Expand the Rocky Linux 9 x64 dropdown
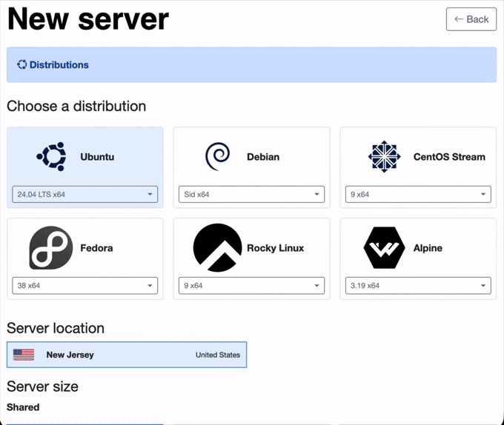The height and width of the screenshot is (425, 504). pyautogui.click(x=251, y=286)
